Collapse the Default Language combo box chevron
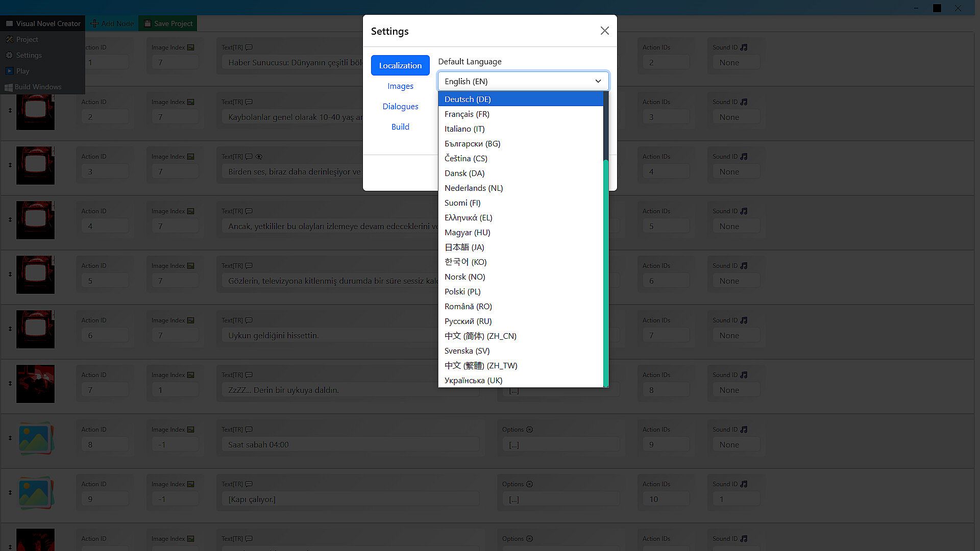The height and width of the screenshot is (551, 980). click(598, 81)
